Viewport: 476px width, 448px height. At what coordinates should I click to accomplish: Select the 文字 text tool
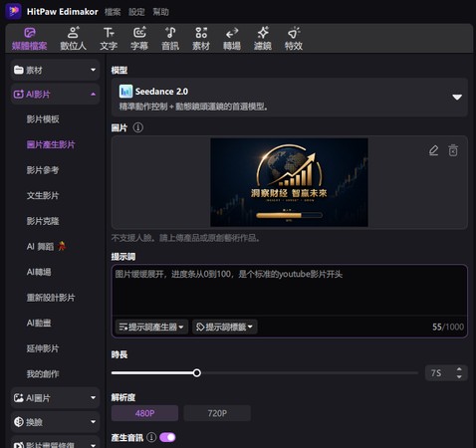coord(109,39)
